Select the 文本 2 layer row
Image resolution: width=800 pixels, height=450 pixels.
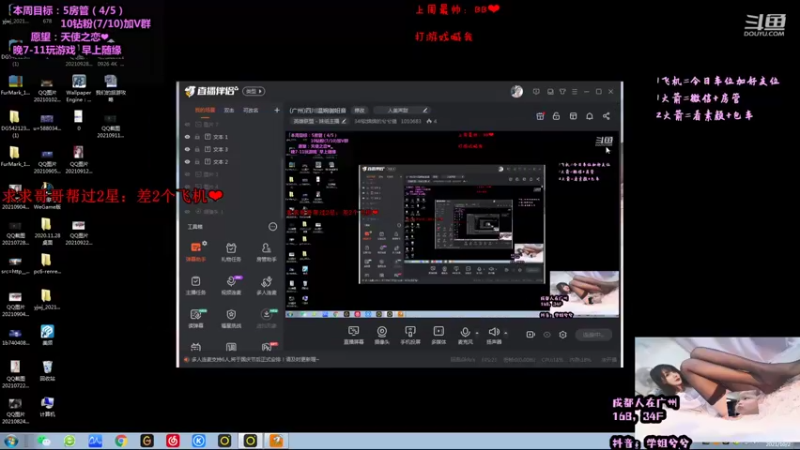point(232,162)
